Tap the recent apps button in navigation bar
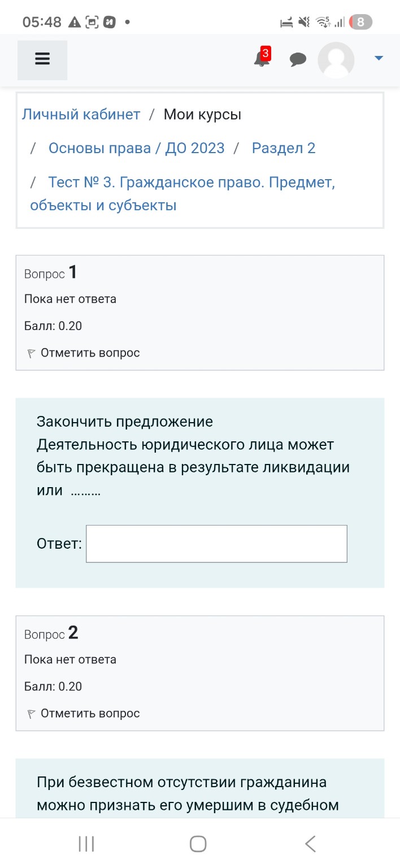Viewport: 400px width, 868px height. (85, 843)
